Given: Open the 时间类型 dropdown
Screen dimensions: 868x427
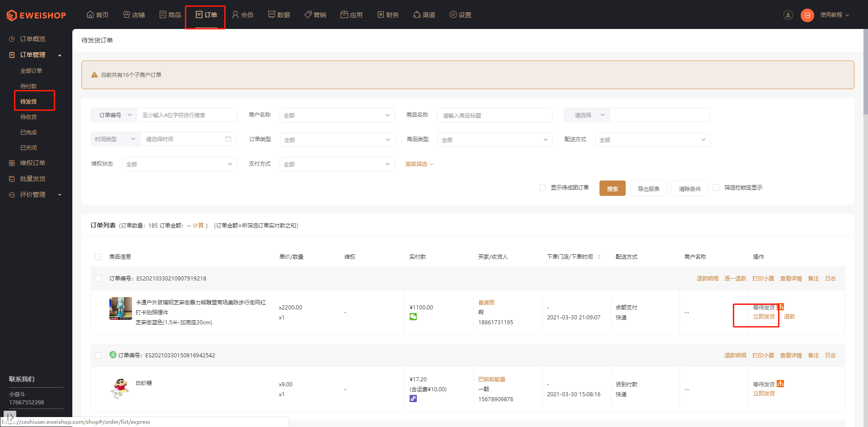Looking at the screenshot, I should click(x=116, y=139).
